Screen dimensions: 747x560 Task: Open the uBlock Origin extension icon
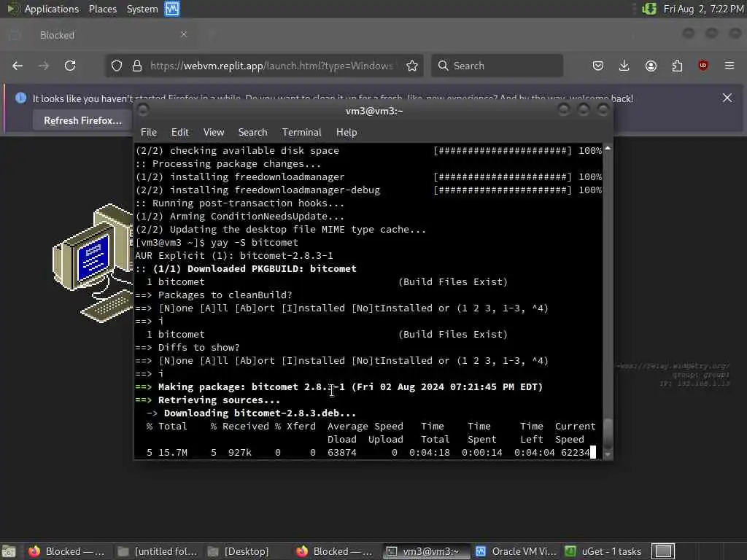[x=703, y=66]
